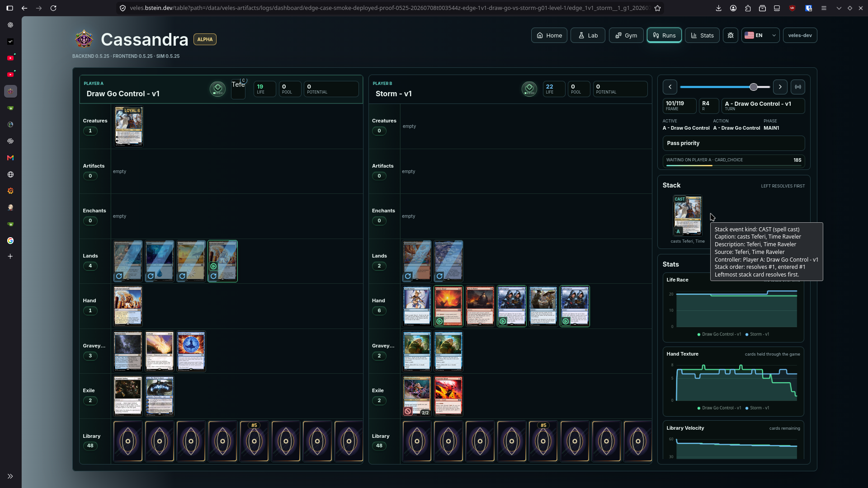Select the Teferi card on the stack
Screen dimensions: 868x488
point(688,216)
